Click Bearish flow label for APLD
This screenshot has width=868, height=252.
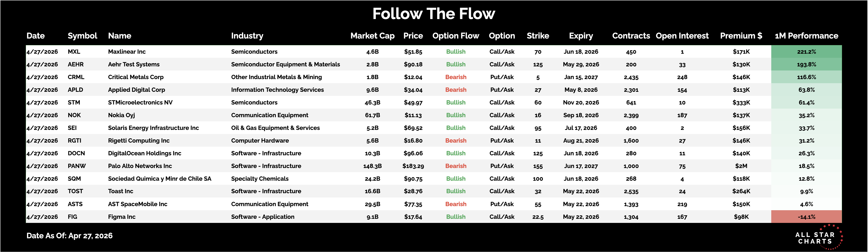tap(455, 90)
